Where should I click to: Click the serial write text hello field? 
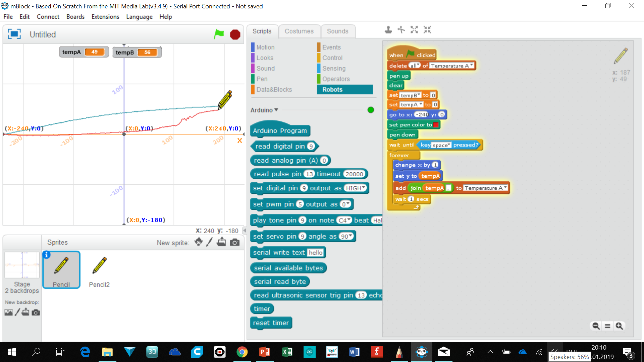[x=316, y=253]
